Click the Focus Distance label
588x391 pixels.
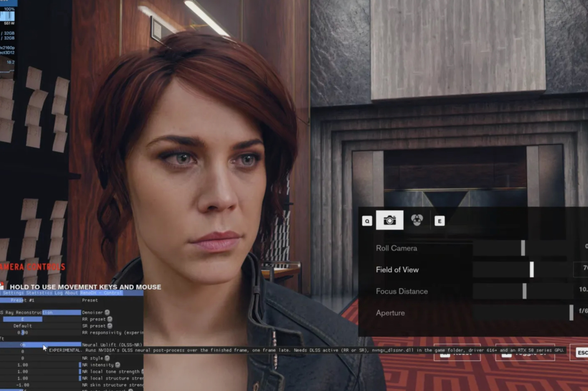[402, 291]
